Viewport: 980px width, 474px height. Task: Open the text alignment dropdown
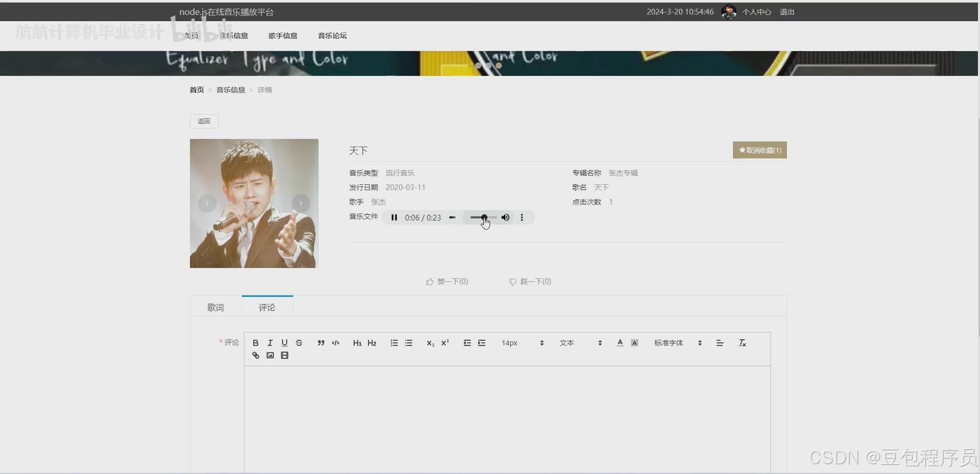pos(720,343)
